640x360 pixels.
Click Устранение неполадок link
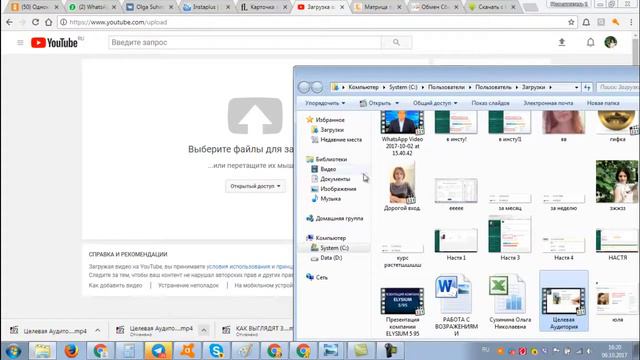(188, 285)
